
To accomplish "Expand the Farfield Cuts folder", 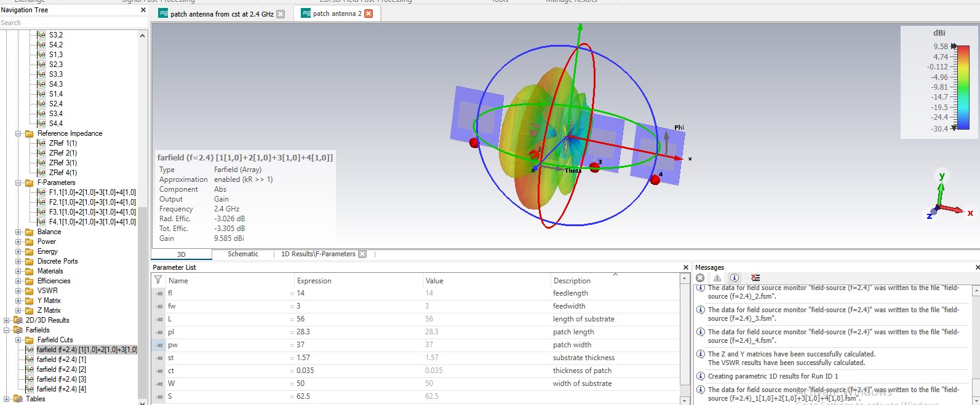I will (x=18, y=340).
